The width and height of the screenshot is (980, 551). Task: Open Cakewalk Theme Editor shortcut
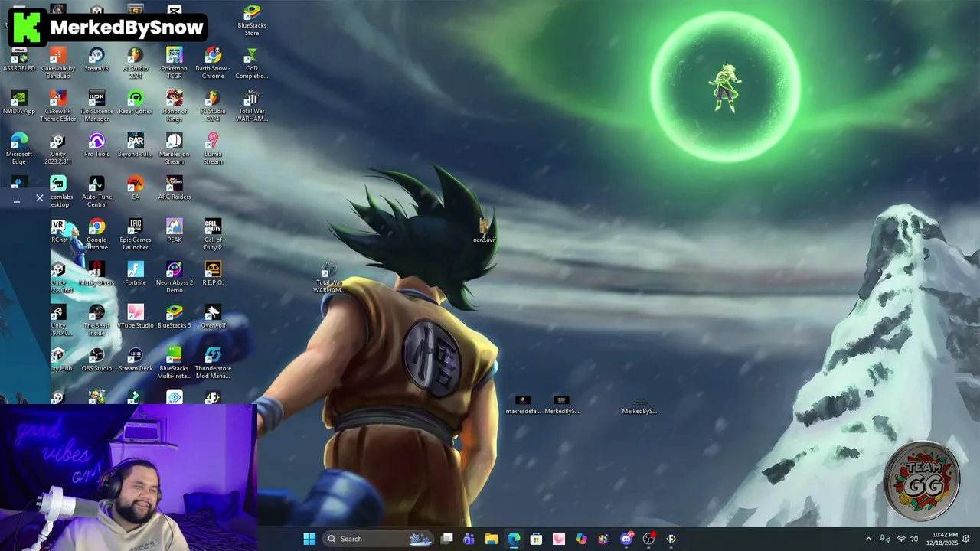[58, 106]
